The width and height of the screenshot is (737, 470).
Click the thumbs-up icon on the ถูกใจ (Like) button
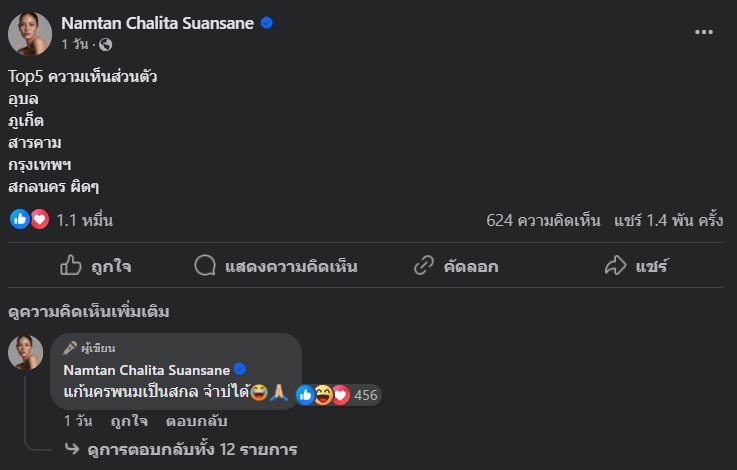(x=71, y=266)
